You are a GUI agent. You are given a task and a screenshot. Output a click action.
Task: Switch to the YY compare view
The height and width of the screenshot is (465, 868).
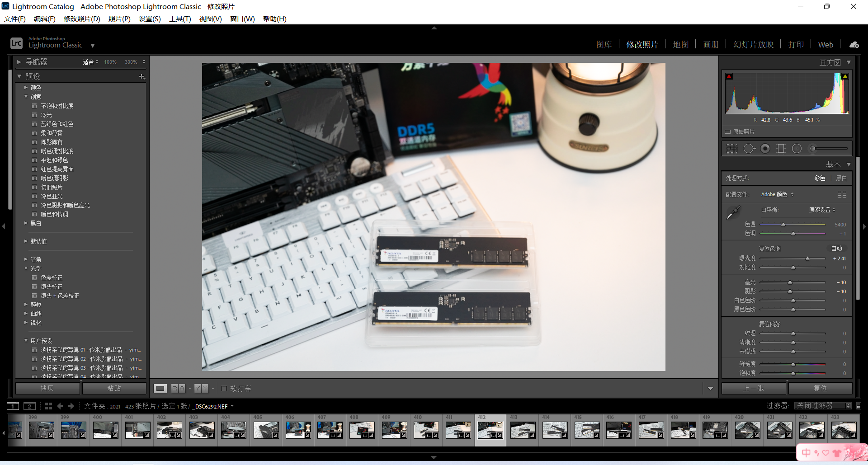[x=202, y=389]
